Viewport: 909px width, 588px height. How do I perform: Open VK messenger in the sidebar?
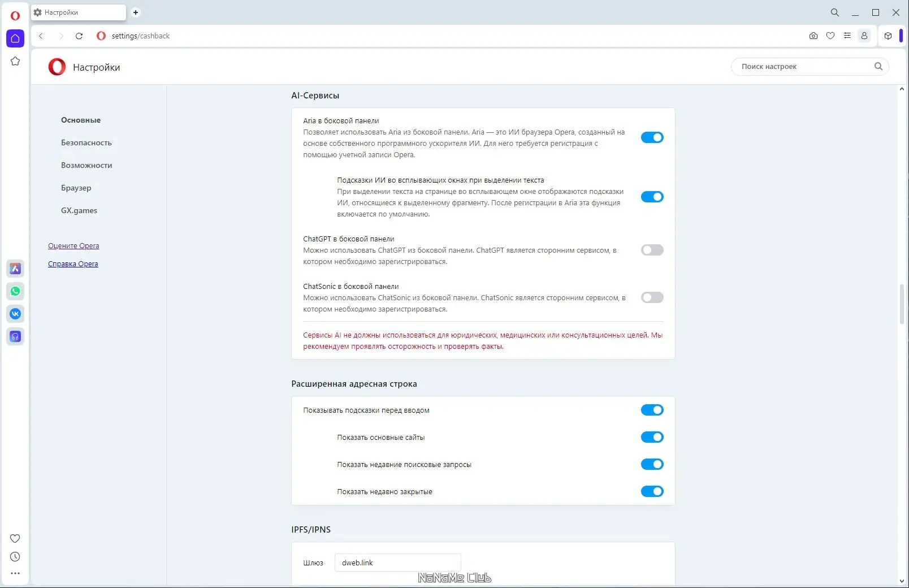(x=15, y=314)
